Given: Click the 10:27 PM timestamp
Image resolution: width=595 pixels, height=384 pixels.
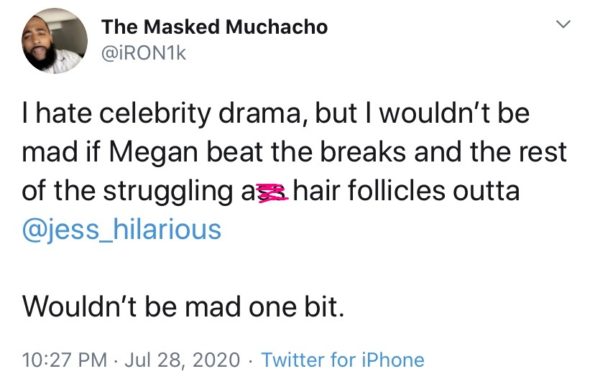Looking at the screenshot, I should pos(65,360).
